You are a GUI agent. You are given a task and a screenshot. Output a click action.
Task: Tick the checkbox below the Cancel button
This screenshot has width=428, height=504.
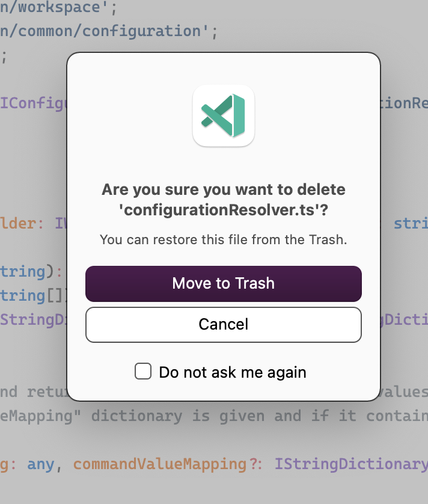tap(143, 372)
